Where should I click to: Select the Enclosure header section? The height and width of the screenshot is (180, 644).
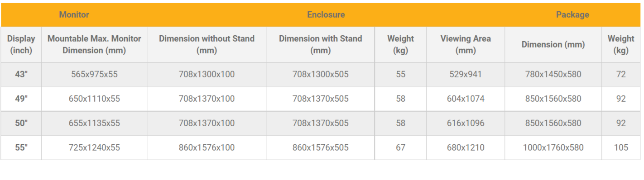point(326,15)
